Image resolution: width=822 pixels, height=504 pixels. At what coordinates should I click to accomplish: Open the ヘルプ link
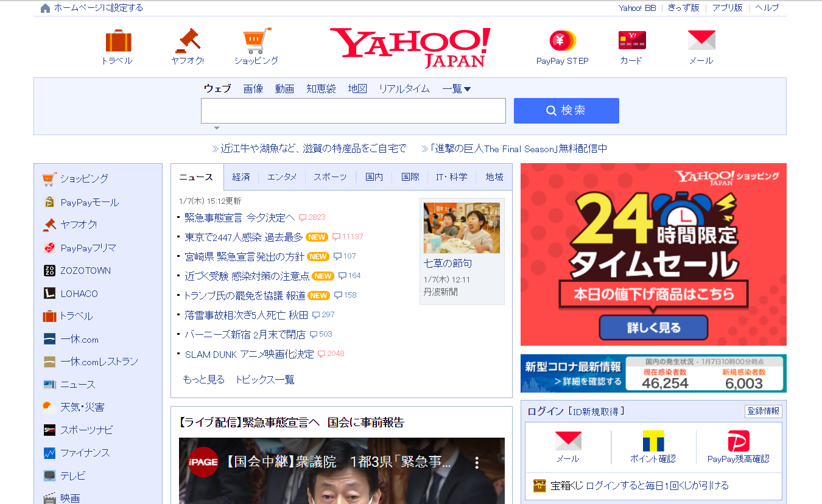(767, 8)
